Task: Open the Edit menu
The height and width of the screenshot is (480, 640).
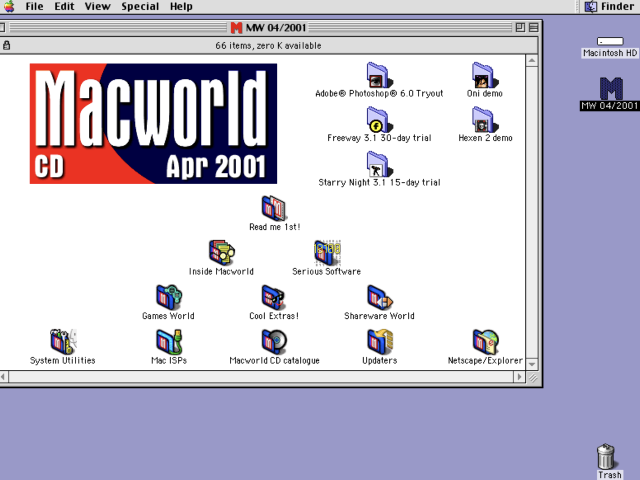Action: point(64,6)
